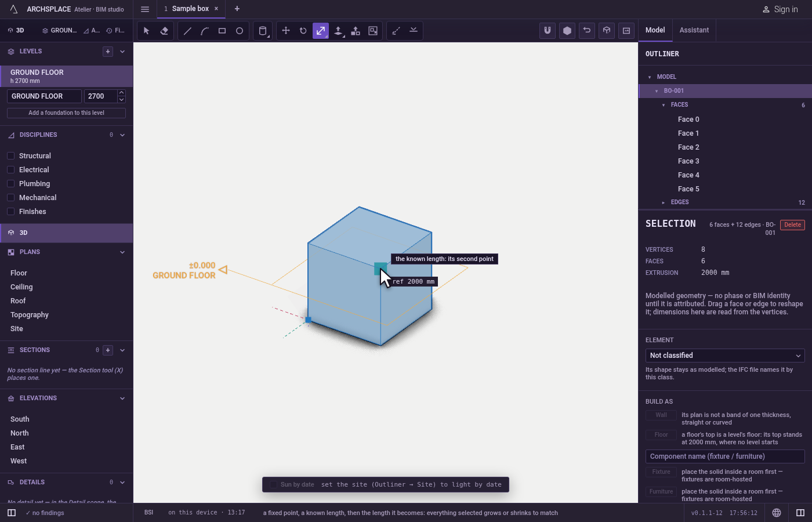Switch to the Assistant tab
Viewport: 812px width, 522px height.
click(x=694, y=30)
